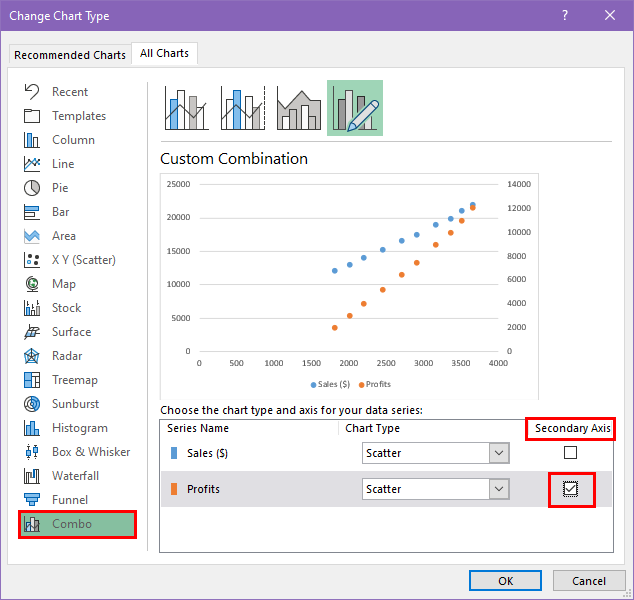Enable Secondary Axis for Sales ($) series
Image resolution: width=634 pixels, height=600 pixels.
(x=571, y=452)
